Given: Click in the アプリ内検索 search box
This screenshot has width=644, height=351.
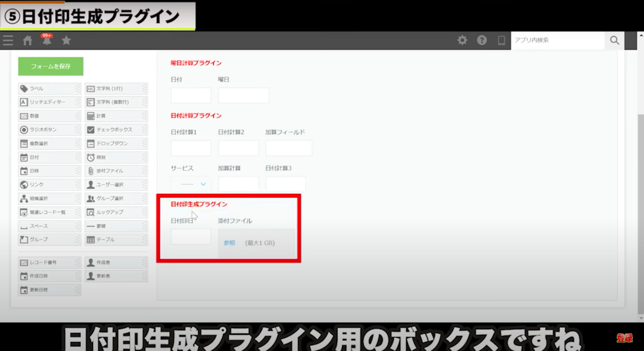Looking at the screenshot, I should pos(557,40).
